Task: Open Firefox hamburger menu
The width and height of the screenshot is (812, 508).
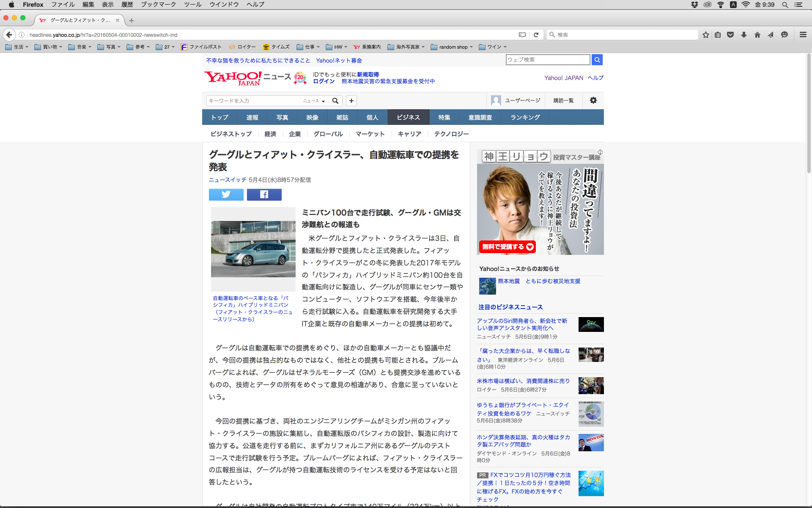Action: 803,35
